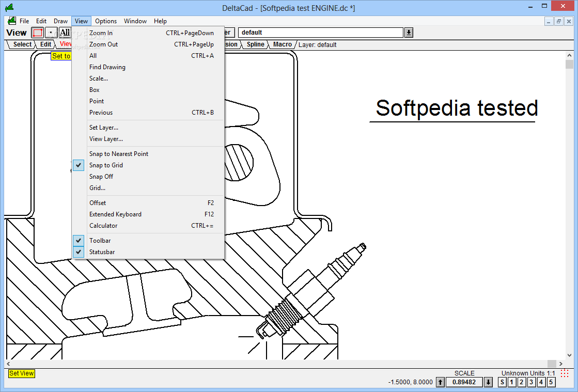The width and height of the screenshot is (578, 392).
Task: Click the view All toolbar button
Action: point(65,33)
